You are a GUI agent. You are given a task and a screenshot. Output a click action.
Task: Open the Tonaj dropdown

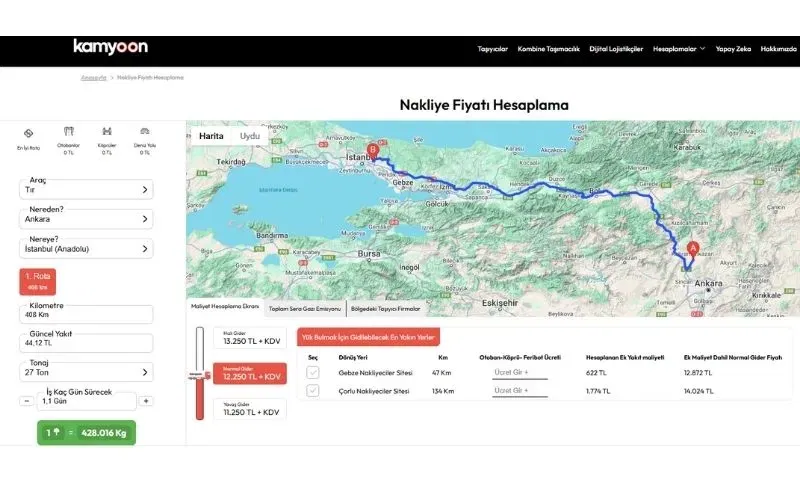tap(85, 372)
